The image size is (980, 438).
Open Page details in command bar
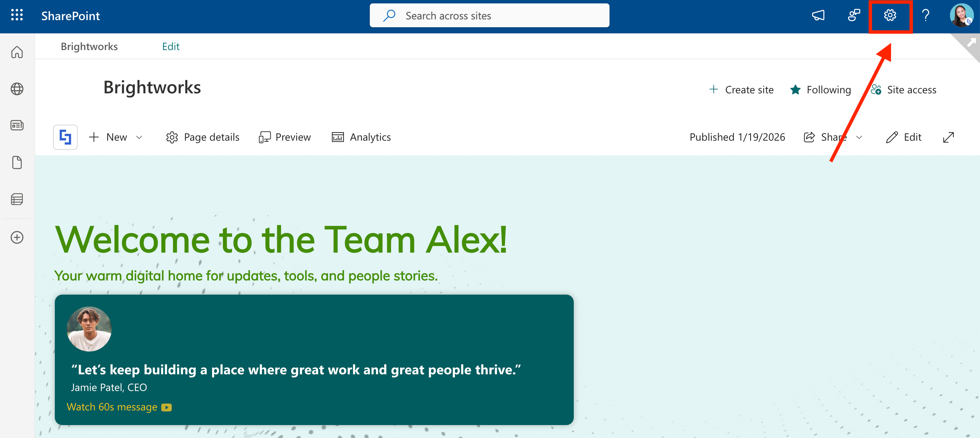click(x=202, y=137)
